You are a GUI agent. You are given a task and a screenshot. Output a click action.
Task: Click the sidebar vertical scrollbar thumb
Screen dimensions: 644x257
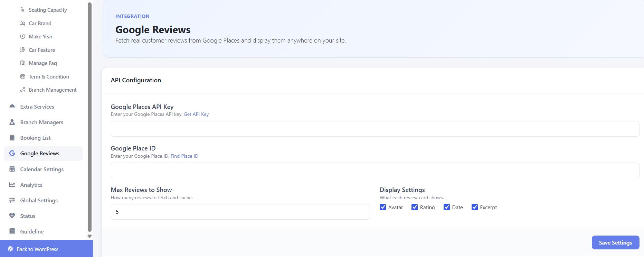tap(90, 117)
